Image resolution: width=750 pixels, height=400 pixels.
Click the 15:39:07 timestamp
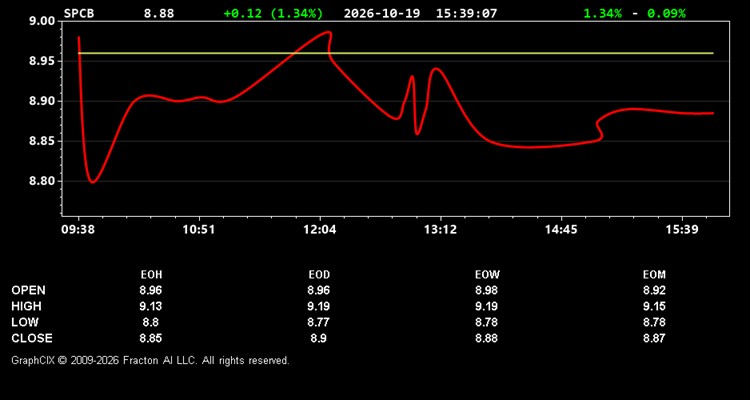click(x=466, y=13)
